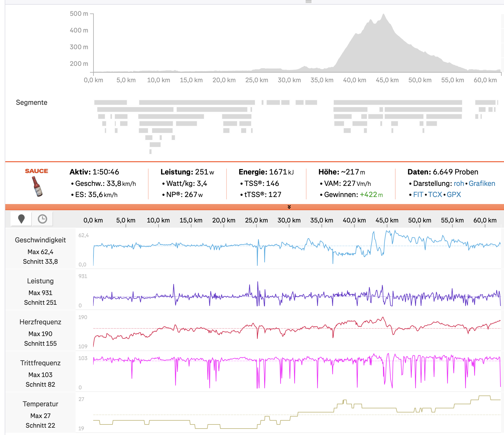The height and width of the screenshot is (435, 504).
Task: Click the Sauce bottle logo
Action: coord(37,182)
